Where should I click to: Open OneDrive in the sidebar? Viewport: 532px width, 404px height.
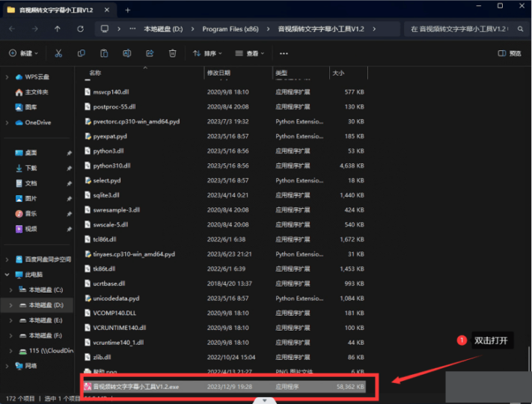(33, 123)
